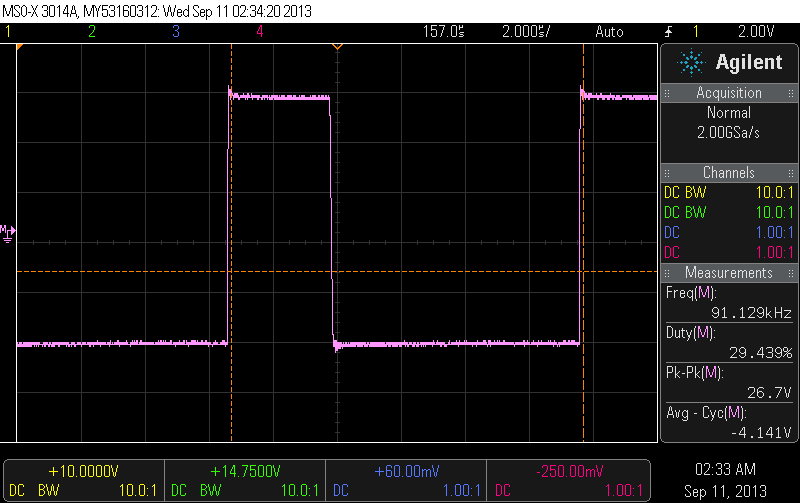The image size is (800, 503).
Task: Click the MSO-X 3014A title timestamp text
Action: pos(157,11)
